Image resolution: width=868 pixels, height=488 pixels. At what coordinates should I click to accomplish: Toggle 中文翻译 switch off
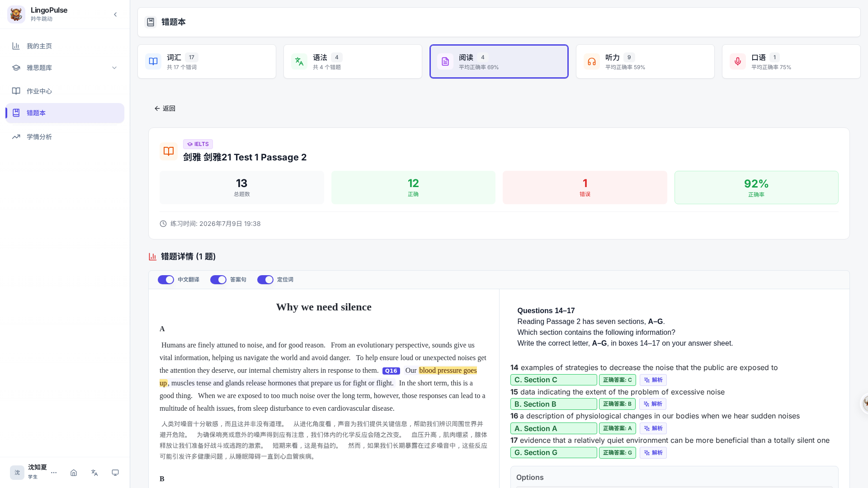click(166, 280)
